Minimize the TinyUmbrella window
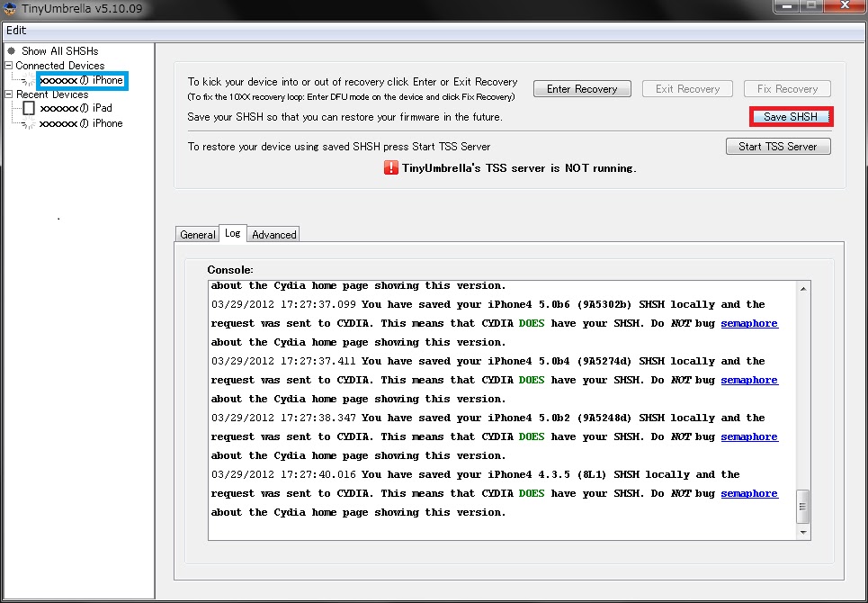 [787, 5]
